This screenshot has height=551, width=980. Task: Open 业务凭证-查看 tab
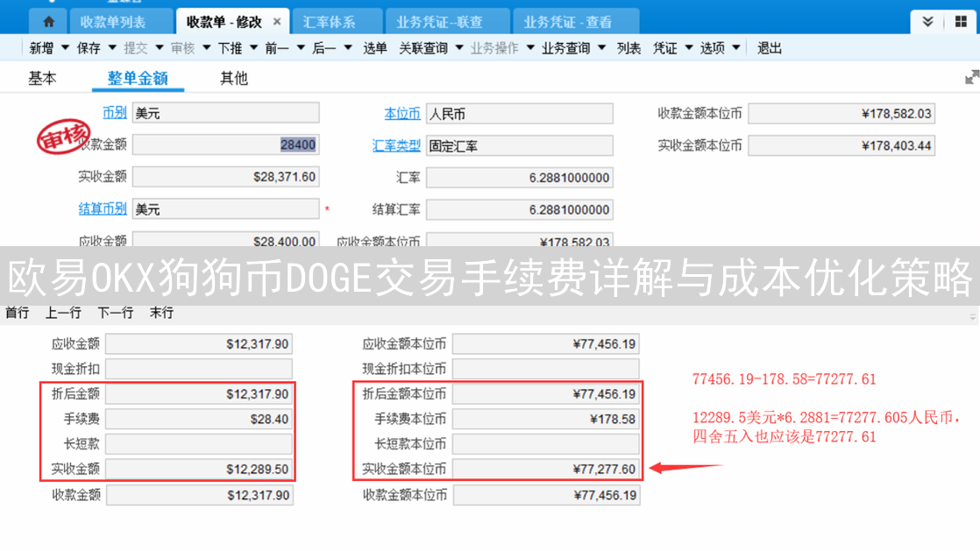coord(567,22)
